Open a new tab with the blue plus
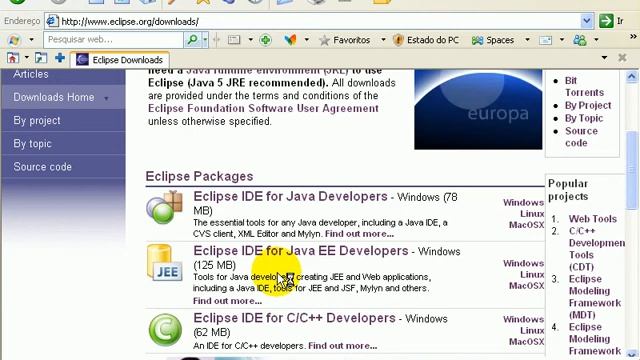The image size is (640, 360). tap(60, 58)
